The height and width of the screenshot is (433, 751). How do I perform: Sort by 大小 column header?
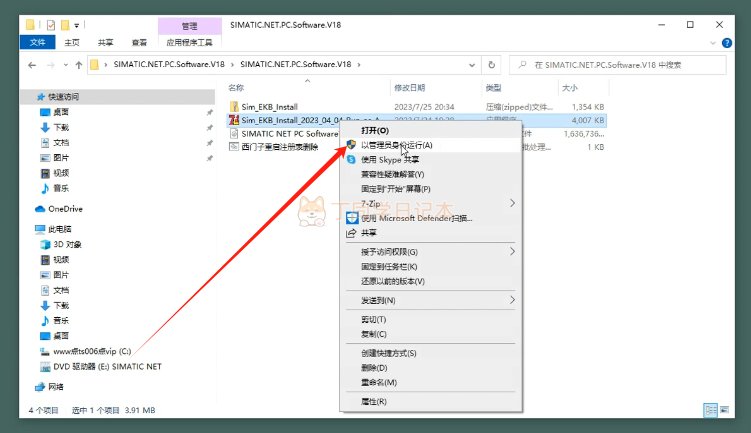pyautogui.click(x=569, y=88)
